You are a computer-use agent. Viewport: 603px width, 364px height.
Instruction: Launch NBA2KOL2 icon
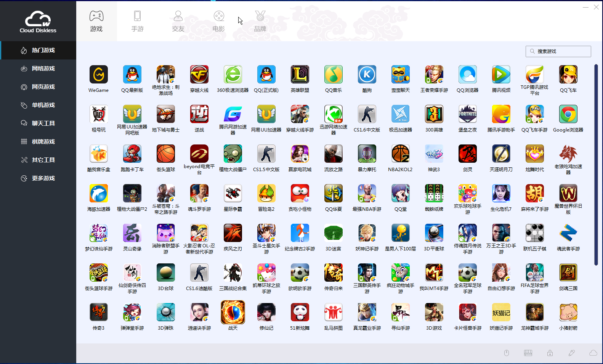point(401,154)
